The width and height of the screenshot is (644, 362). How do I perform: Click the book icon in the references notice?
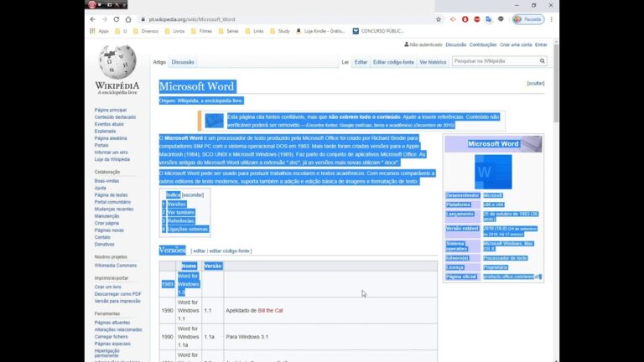coord(215,121)
